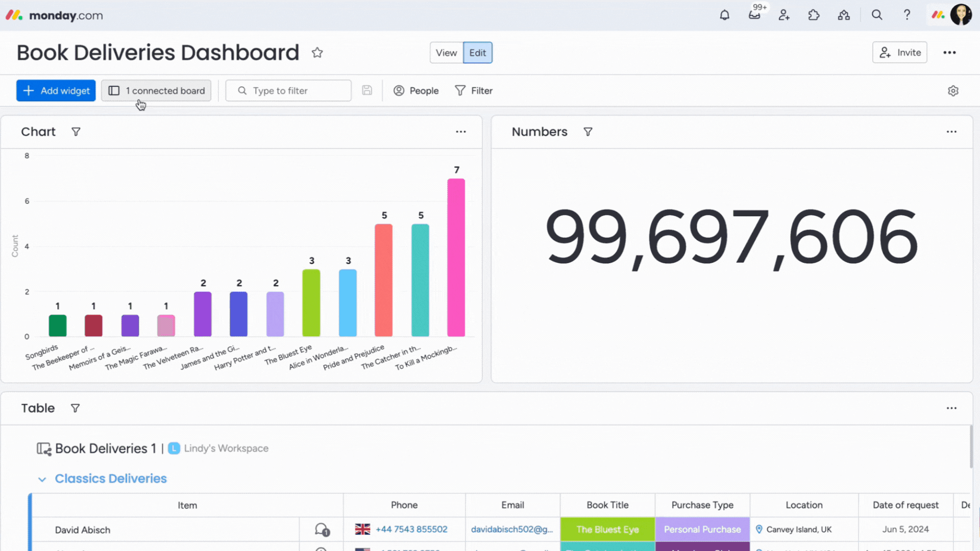Focus the Type to filter field
Screen dimensions: 980x551
click(x=288, y=90)
